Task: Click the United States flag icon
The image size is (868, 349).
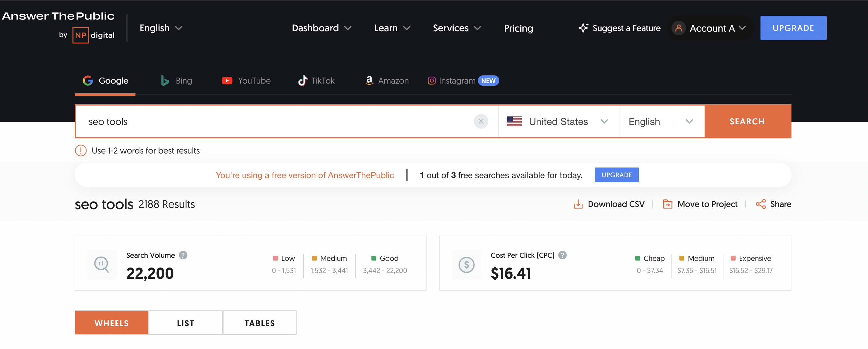Action: (x=514, y=121)
